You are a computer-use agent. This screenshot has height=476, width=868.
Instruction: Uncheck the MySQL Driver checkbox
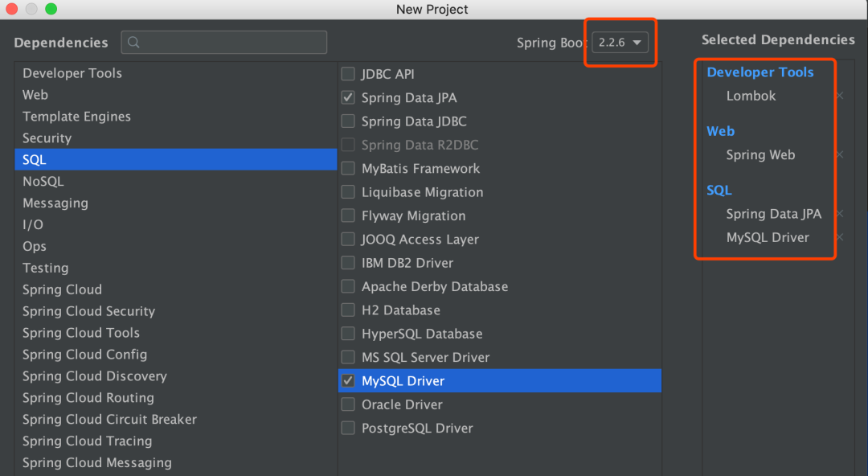(348, 381)
